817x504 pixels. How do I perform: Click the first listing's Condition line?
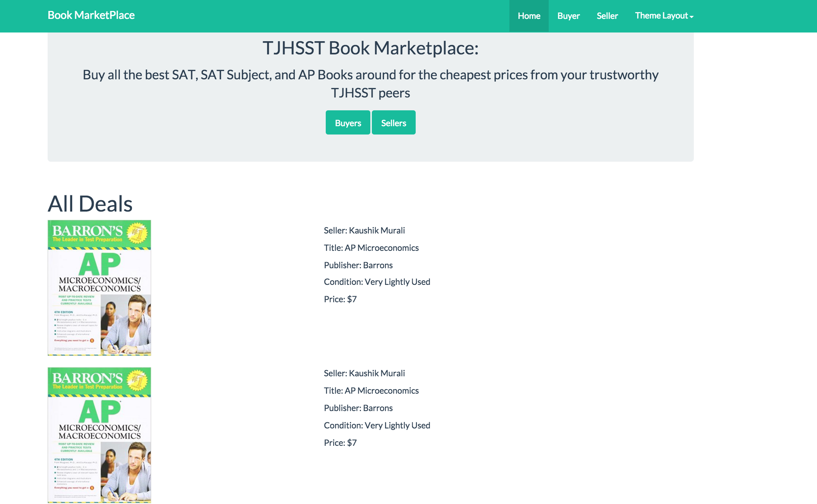click(x=377, y=282)
